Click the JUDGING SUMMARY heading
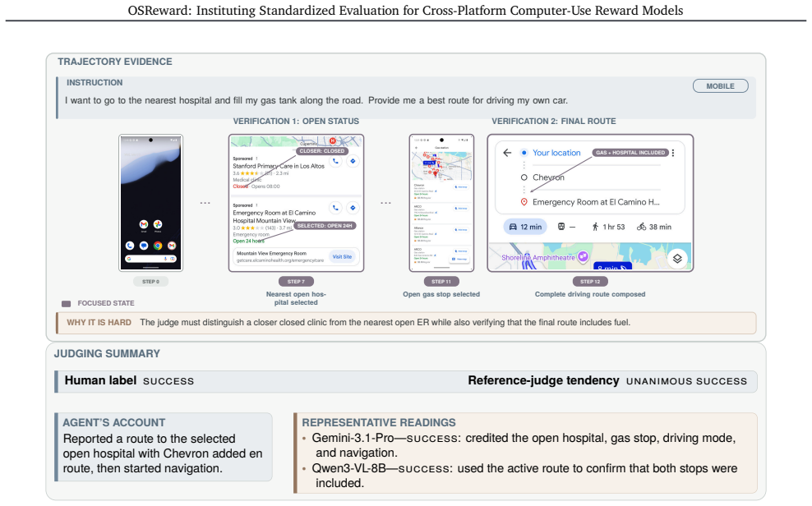Viewport: 812px width, 506px height. pyautogui.click(x=107, y=353)
